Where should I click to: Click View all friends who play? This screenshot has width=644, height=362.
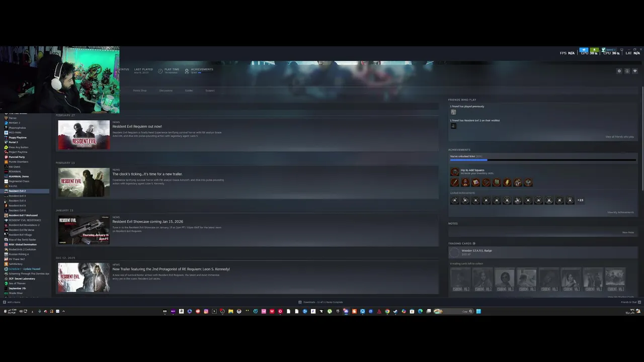coord(619,137)
